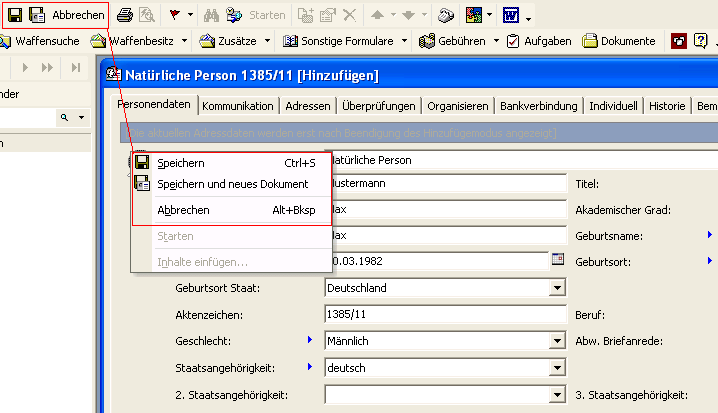Click the blue arrow next to Geburtsname
Screen dimensions: 718x413
coord(710,235)
